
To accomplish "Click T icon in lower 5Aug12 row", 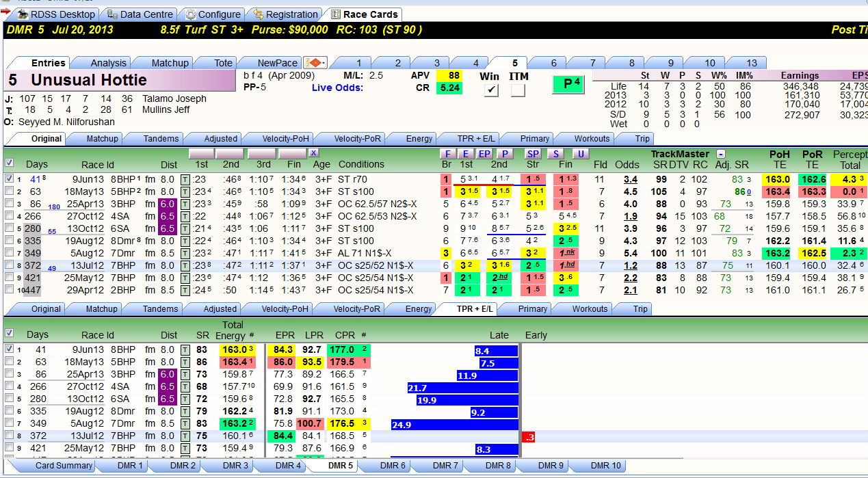I will pyautogui.click(x=185, y=424).
